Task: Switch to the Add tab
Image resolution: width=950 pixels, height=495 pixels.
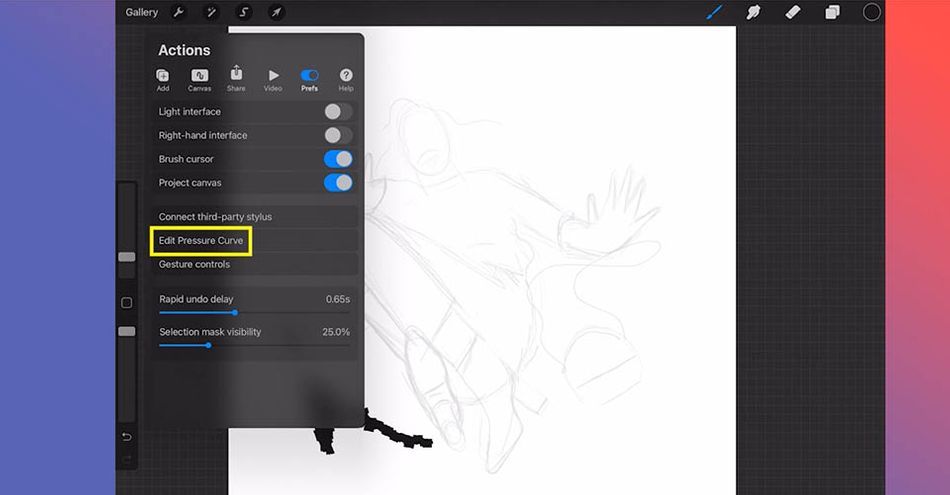Action: point(163,80)
